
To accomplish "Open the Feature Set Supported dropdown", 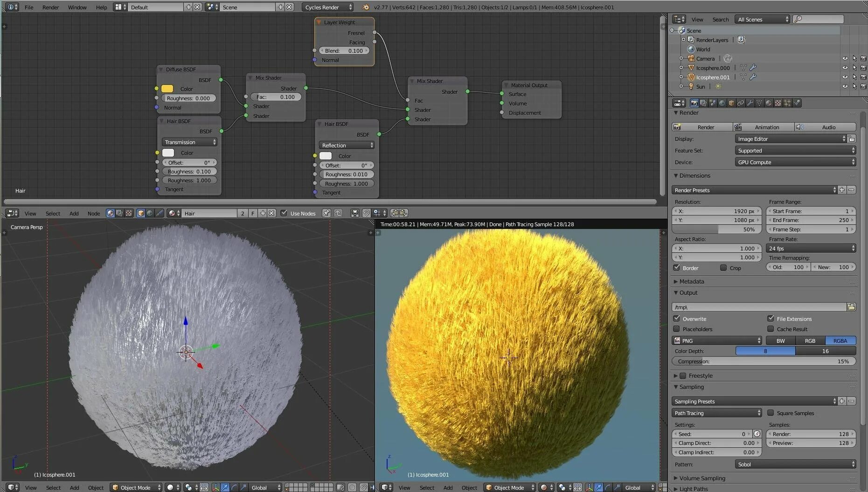I will pos(795,150).
